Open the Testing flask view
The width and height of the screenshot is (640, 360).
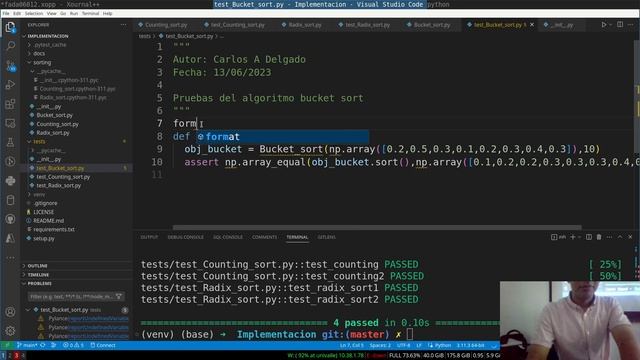10,142
